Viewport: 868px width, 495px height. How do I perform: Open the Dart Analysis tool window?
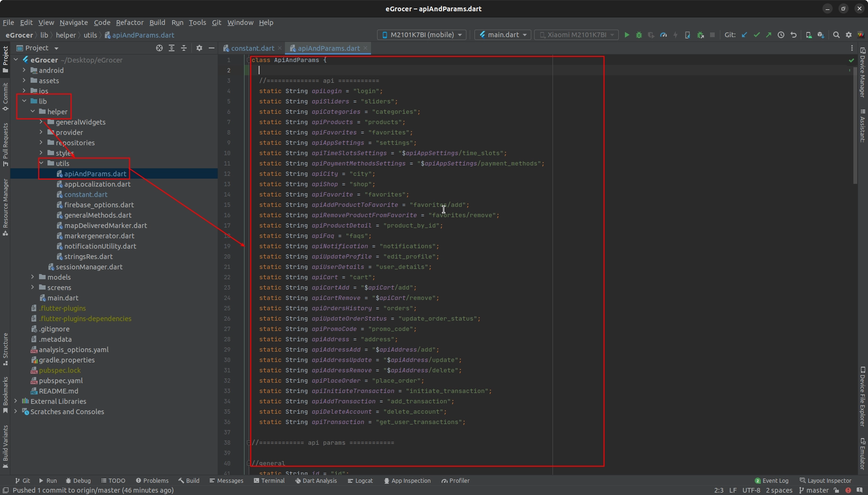(316, 480)
